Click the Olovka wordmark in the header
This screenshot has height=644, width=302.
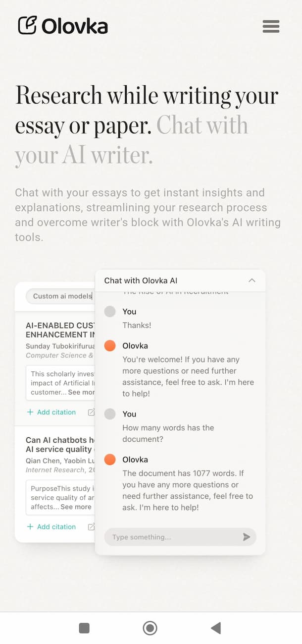(x=74, y=26)
